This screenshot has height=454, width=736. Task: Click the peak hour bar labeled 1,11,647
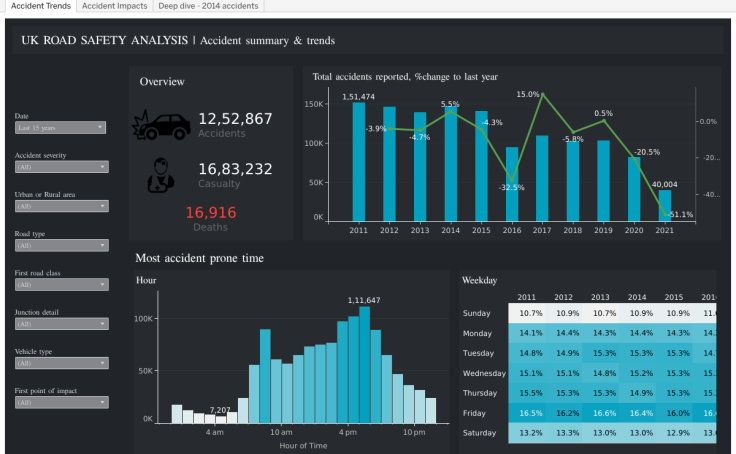364,365
